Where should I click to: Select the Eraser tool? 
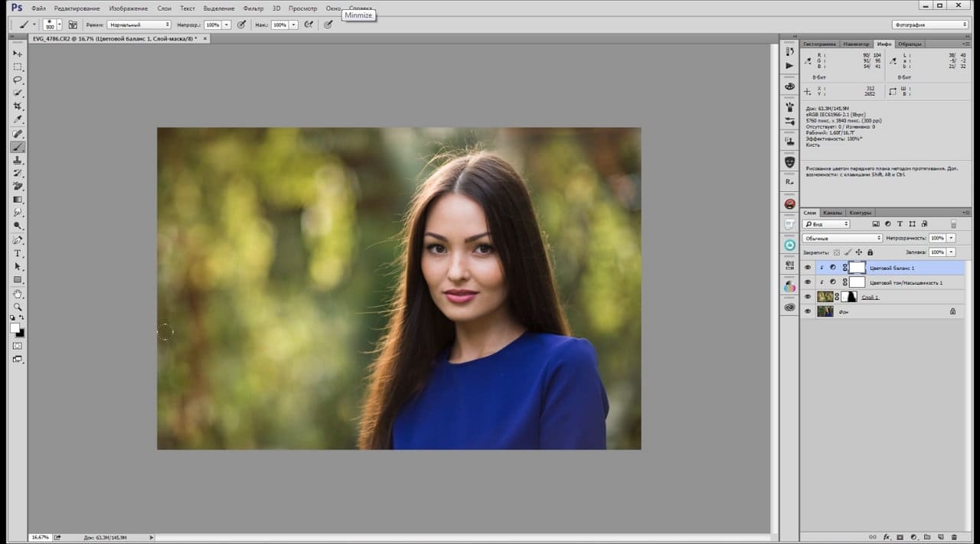coord(18,187)
